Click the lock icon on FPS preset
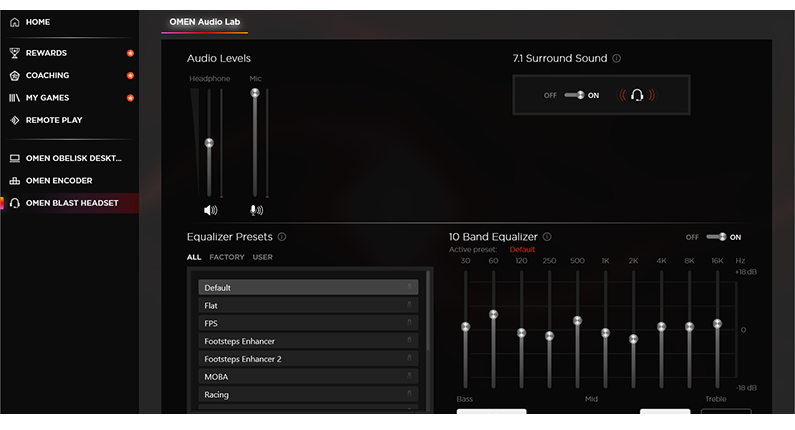Screen dimensions: 795x430 pos(409,322)
